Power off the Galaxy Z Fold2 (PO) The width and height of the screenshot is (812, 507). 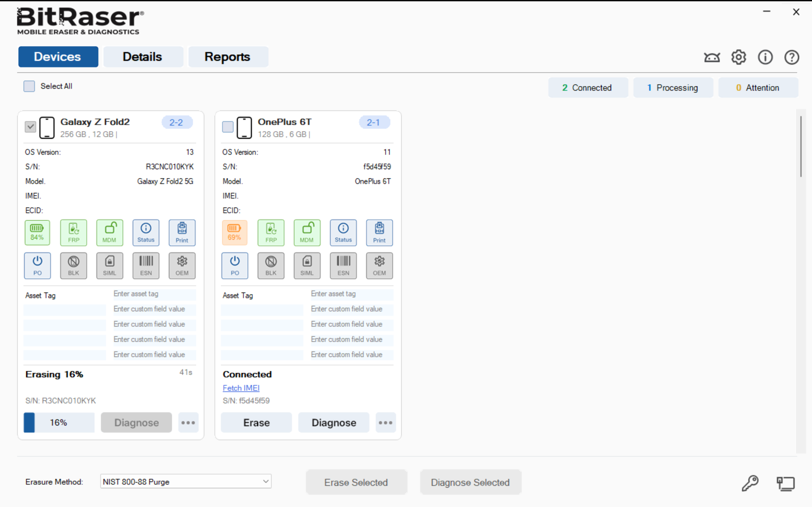coord(37,266)
